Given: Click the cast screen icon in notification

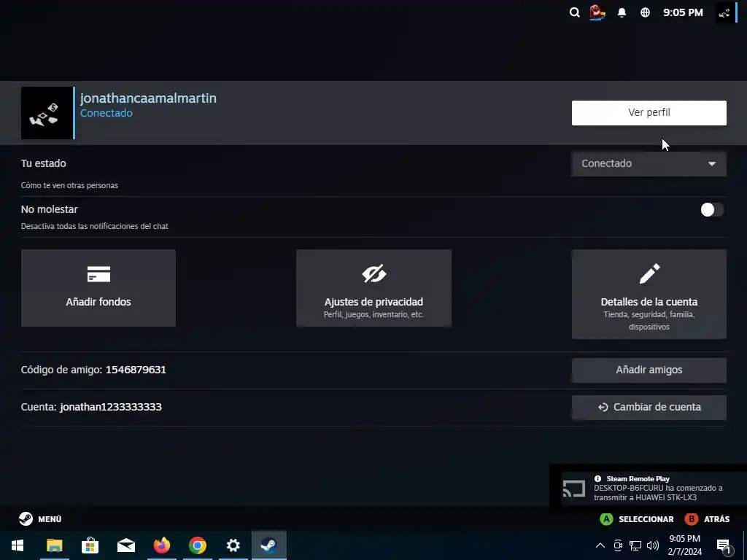Looking at the screenshot, I should point(573,489).
